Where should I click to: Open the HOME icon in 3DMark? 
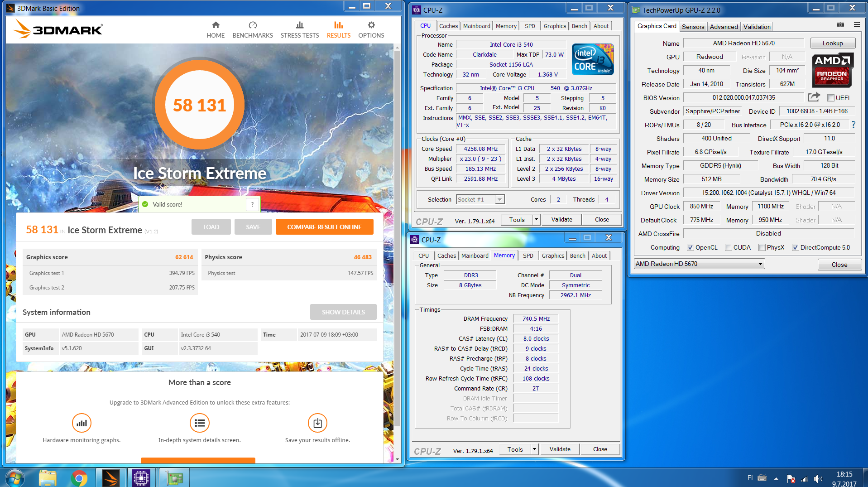[216, 25]
